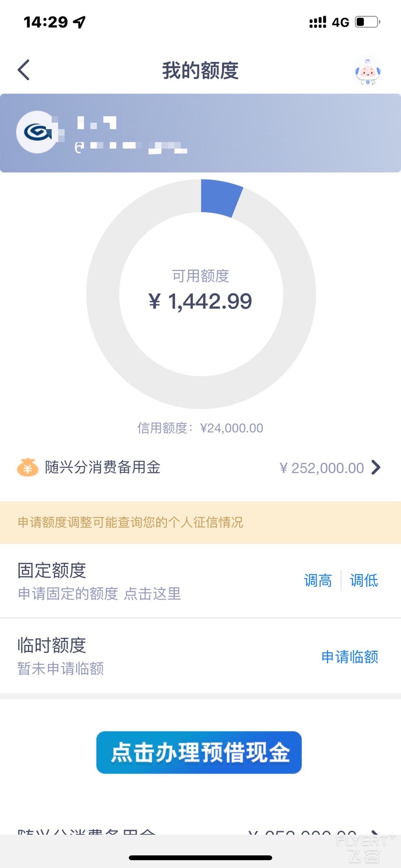Screen dimensions: 401x868
Task: Tap the back arrow icon
Action: [x=23, y=70]
